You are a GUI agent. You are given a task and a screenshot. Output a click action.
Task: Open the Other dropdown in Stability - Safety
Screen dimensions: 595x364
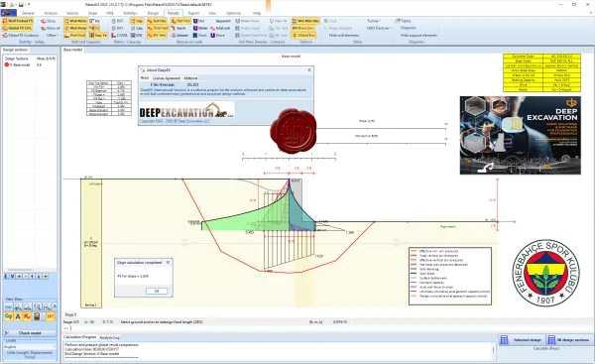click(x=52, y=36)
